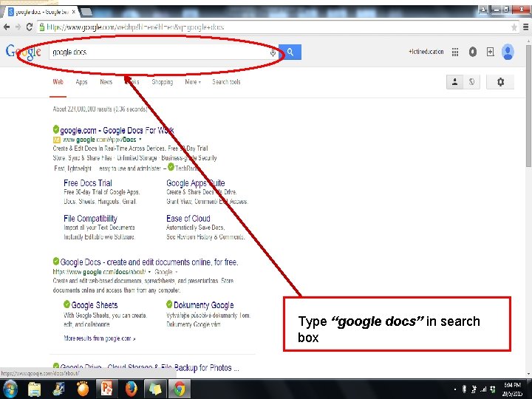Select the google docs browser tab
532x399 pixels.
(40, 12)
